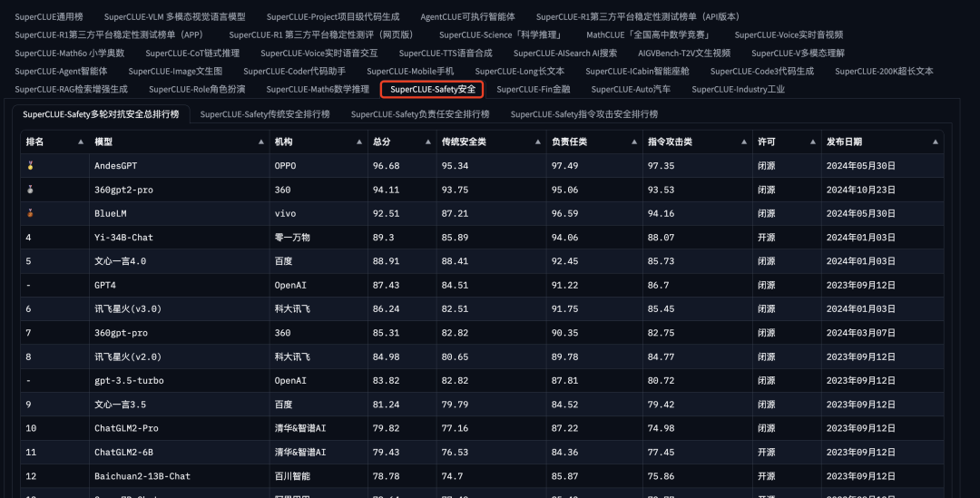980x498 pixels.
Task: Select ChatGLM2-Pro model name
Action: tap(126, 428)
